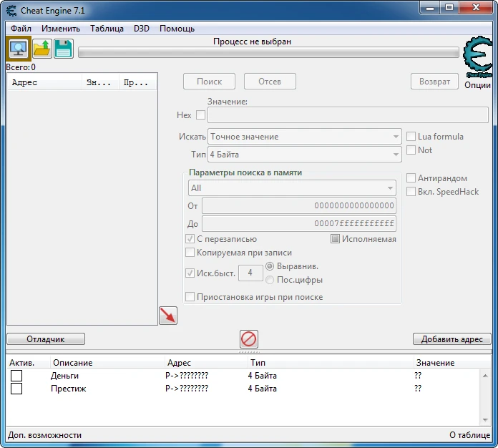This screenshot has width=498, height=448.
Task: Enable the Антирандом checkbox
Action: coord(411,178)
